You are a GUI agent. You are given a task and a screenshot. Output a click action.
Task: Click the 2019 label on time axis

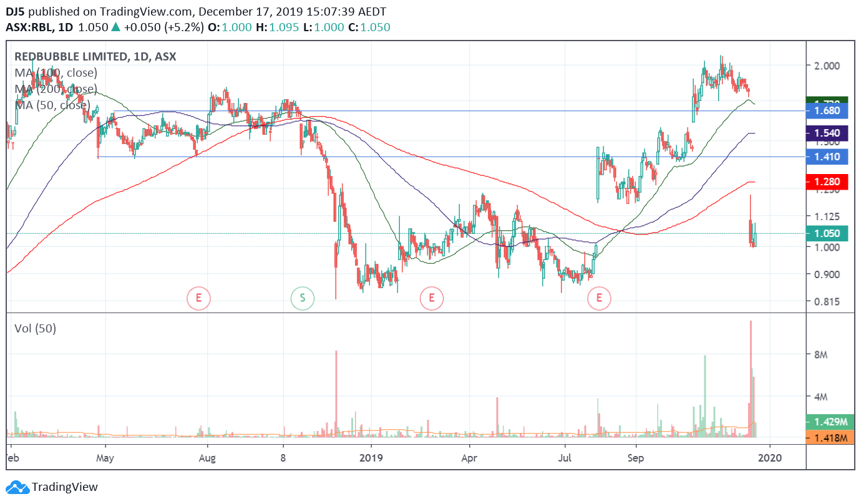(371, 458)
